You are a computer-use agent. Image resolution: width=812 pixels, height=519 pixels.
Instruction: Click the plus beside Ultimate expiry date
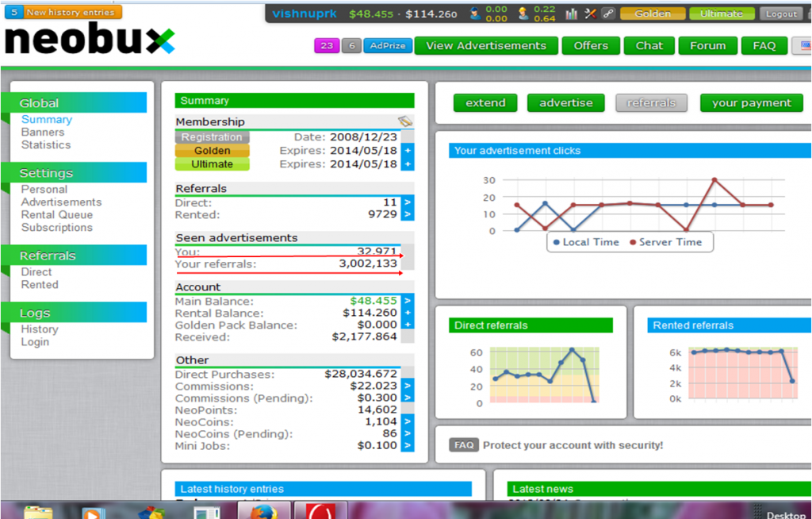click(x=408, y=163)
